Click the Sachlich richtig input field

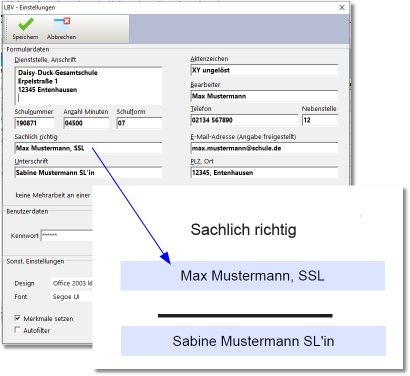(x=88, y=148)
